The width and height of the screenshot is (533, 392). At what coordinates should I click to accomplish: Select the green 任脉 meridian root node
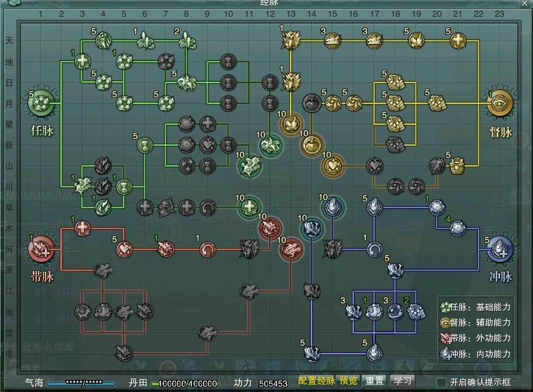41,103
